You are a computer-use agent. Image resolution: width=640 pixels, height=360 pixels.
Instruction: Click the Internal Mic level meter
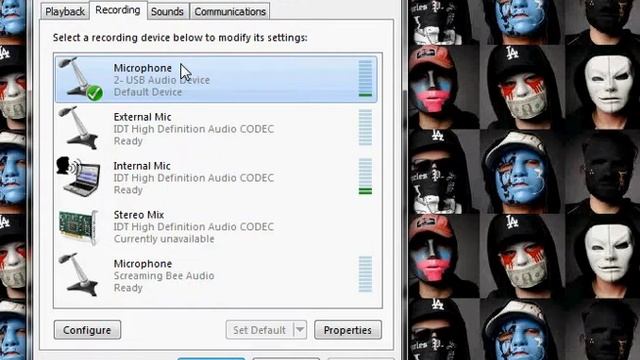point(365,176)
